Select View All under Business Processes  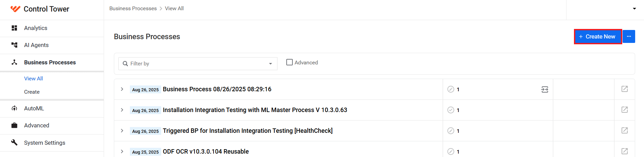coord(33,79)
